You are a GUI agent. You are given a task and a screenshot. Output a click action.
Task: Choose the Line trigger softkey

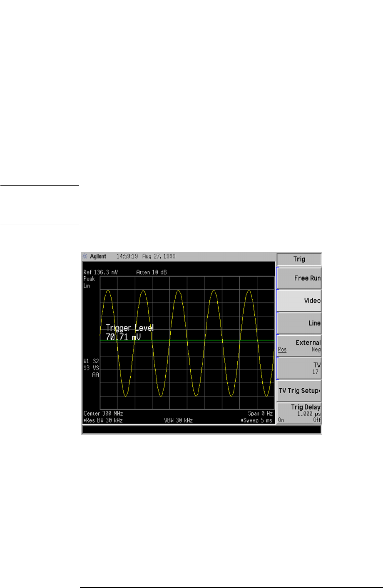[299, 323]
